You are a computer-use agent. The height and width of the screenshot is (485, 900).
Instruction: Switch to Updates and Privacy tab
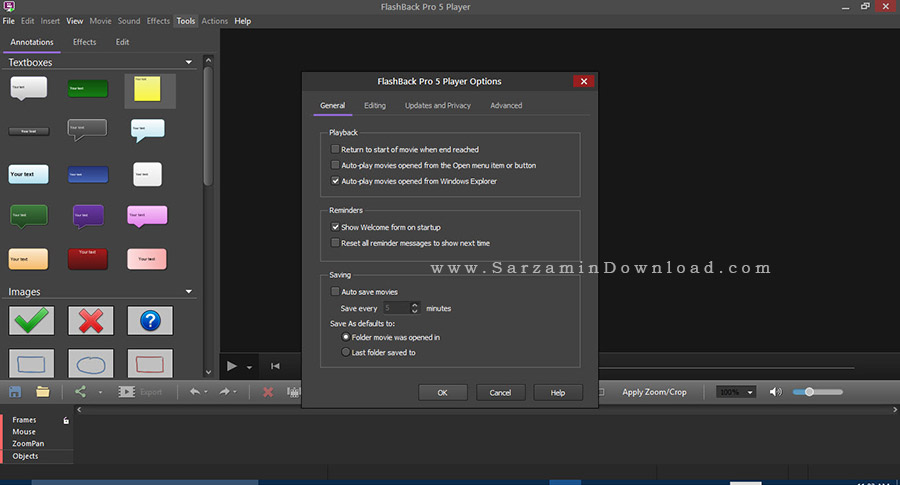coord(438,106)
